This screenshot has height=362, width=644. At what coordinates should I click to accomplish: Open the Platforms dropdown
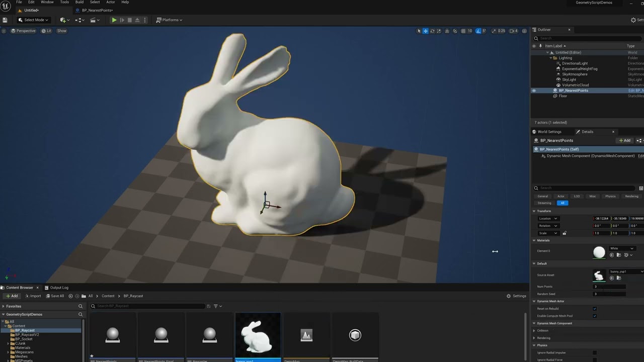coord(169,20)
